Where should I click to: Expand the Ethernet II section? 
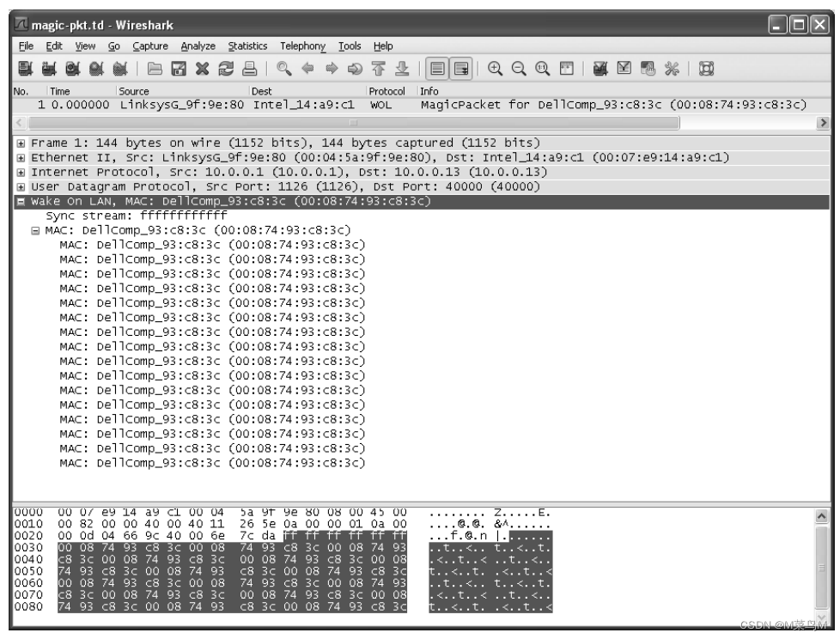coord(21,158)
